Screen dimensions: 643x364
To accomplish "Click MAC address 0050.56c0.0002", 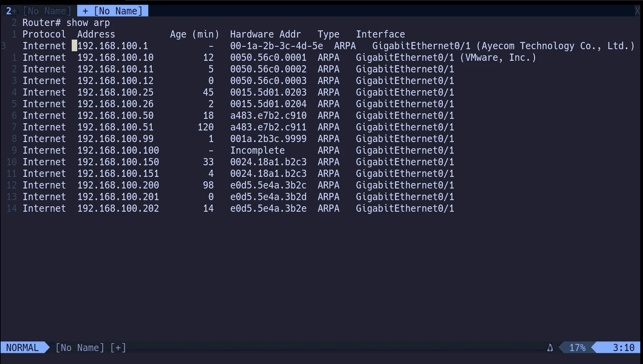I will [x=269, y=69].
